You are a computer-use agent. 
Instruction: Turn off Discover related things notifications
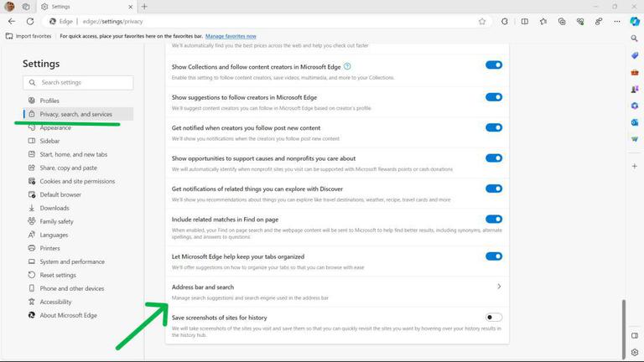click(494, 189)
